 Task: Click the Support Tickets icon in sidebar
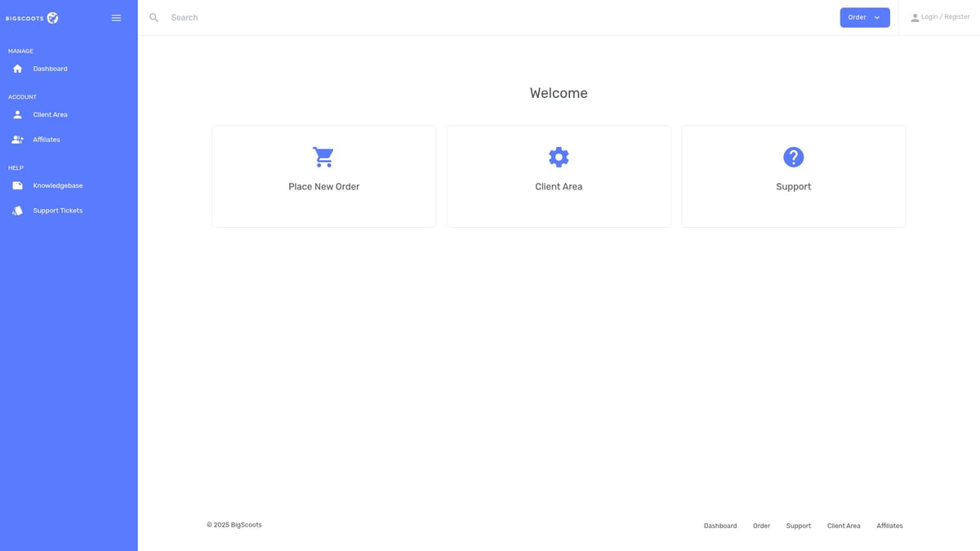[17, 211]
